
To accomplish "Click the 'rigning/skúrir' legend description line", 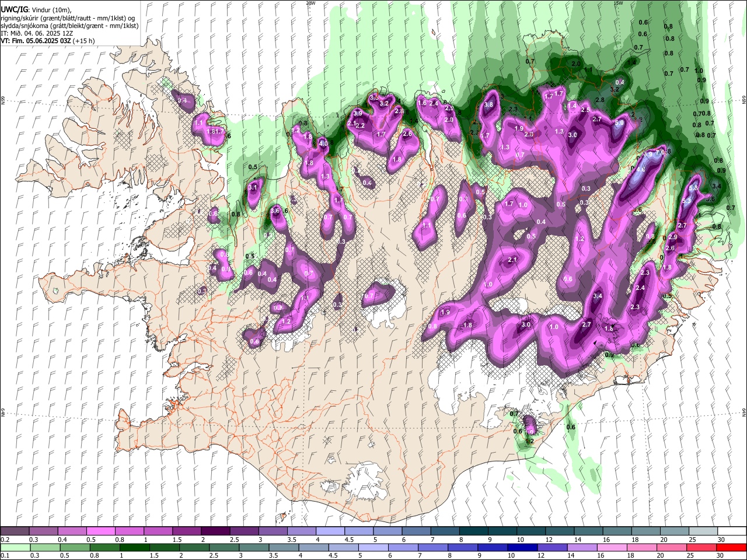I will [x=69, y=18].
